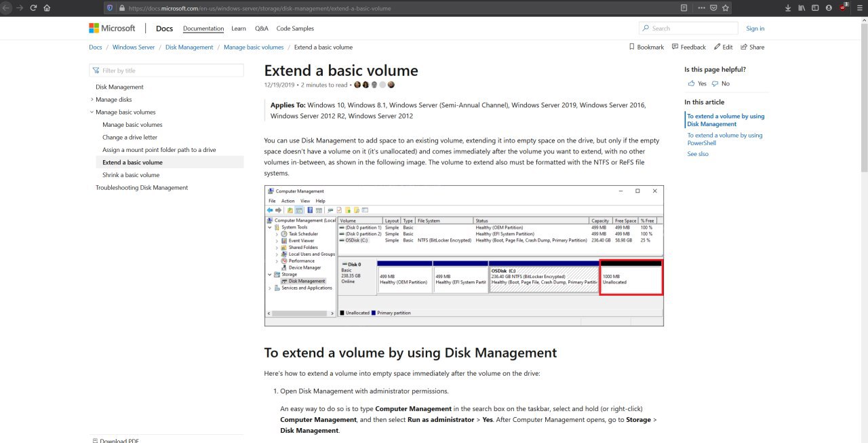Toggle reader view icon in address bar
Image resolution: width=868 pixels, height=443 pixels.
pyautogui.click(x=684, y=8)
